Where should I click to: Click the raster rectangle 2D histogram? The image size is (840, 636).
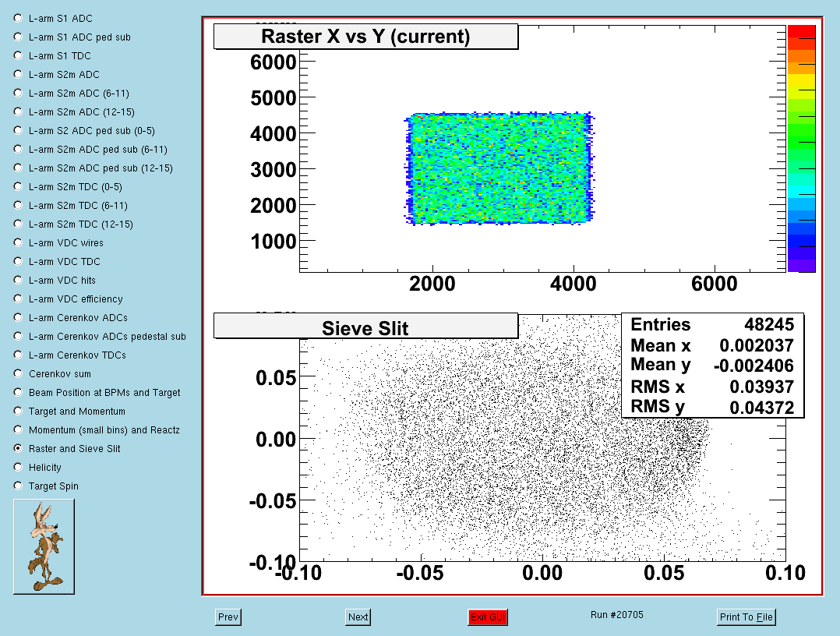499,168
